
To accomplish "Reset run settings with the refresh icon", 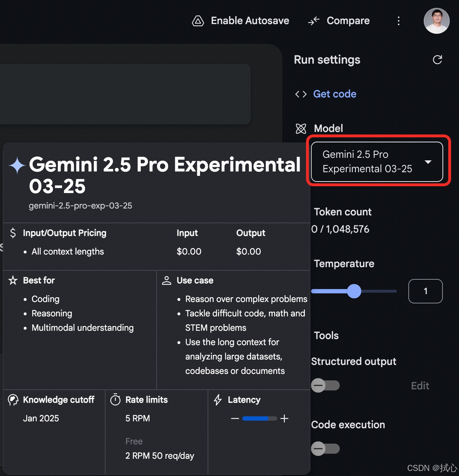I will click(x=437, y=60).
